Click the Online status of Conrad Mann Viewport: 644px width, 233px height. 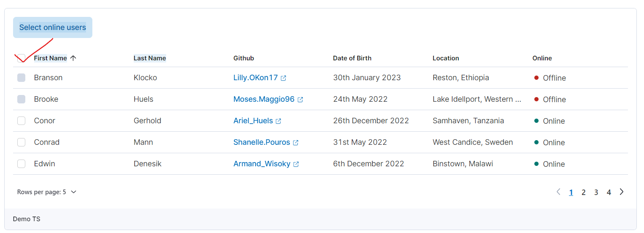click(x=553, y=143)
